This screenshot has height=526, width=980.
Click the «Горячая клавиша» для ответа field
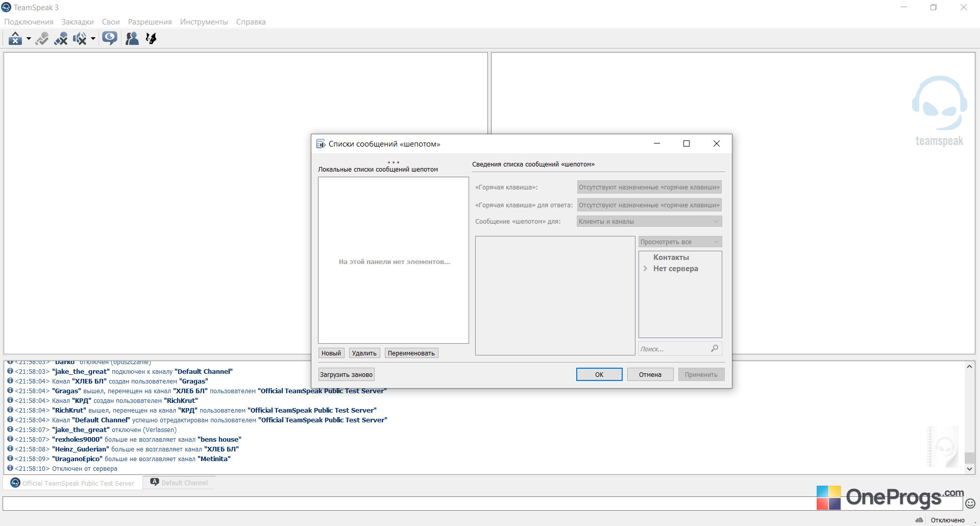649,205
